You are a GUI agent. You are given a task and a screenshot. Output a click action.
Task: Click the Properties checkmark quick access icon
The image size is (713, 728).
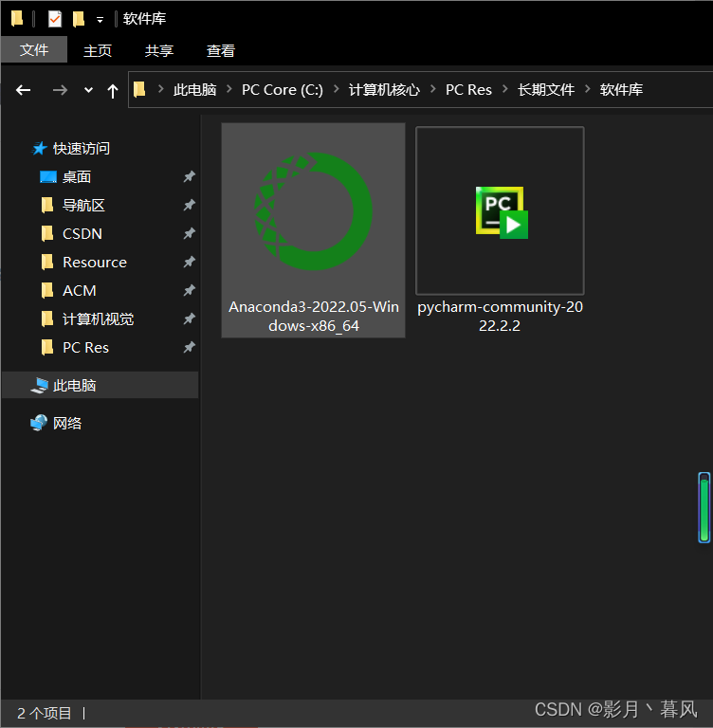point(55,19)
